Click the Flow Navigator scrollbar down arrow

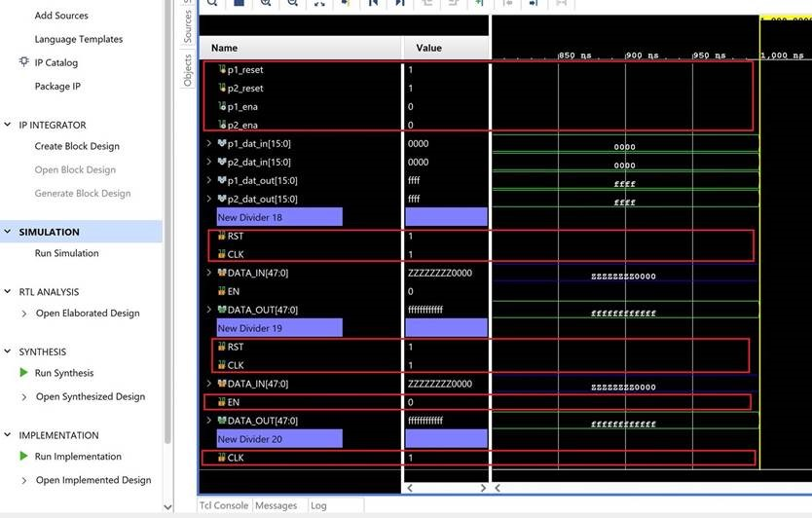166,507
